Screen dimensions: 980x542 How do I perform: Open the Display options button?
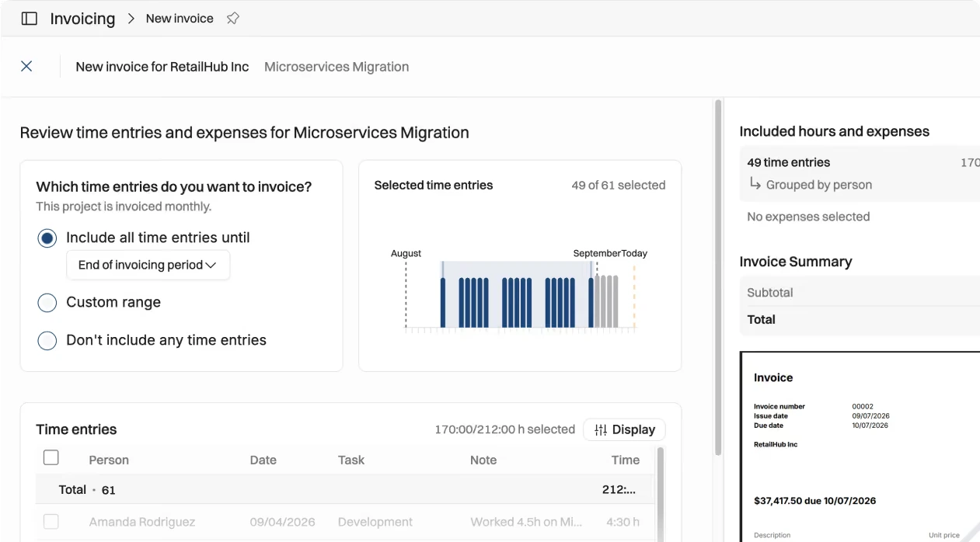click(x=625, y=429)
